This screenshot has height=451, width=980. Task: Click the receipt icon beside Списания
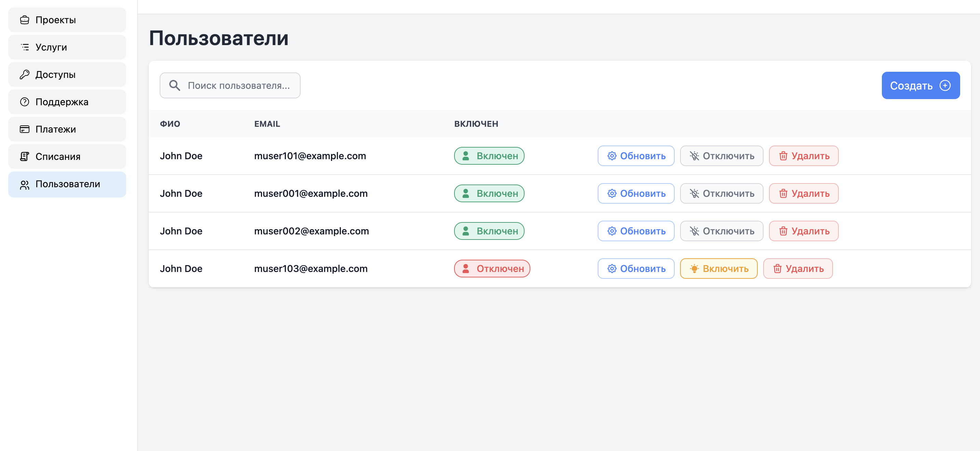point(25,157)
